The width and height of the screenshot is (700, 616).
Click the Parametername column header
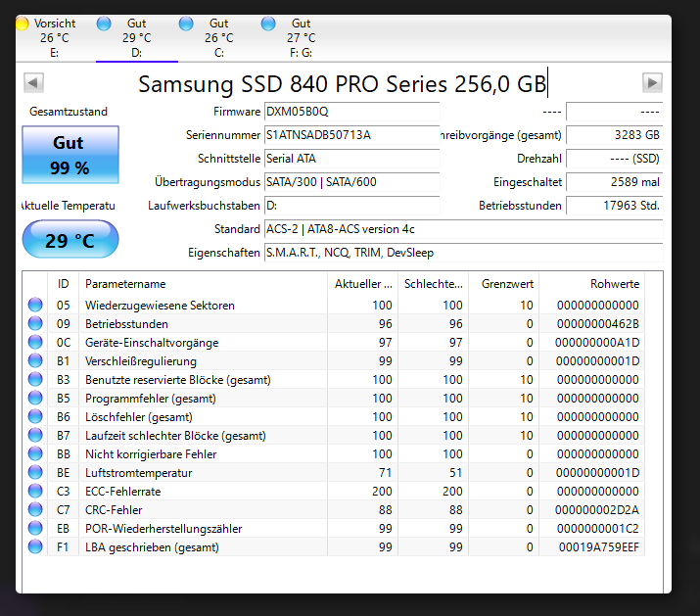click(x=203, y=284)
